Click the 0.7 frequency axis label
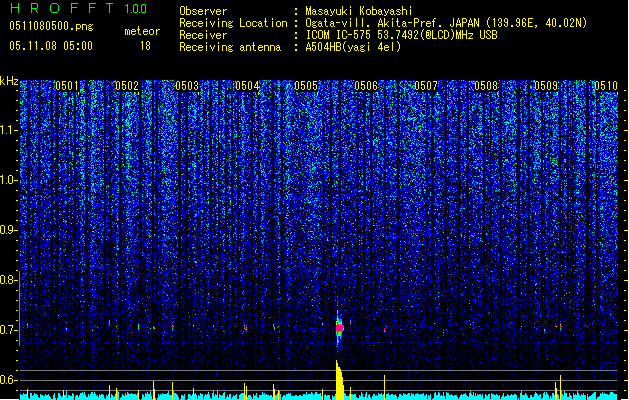 (9, 330)
